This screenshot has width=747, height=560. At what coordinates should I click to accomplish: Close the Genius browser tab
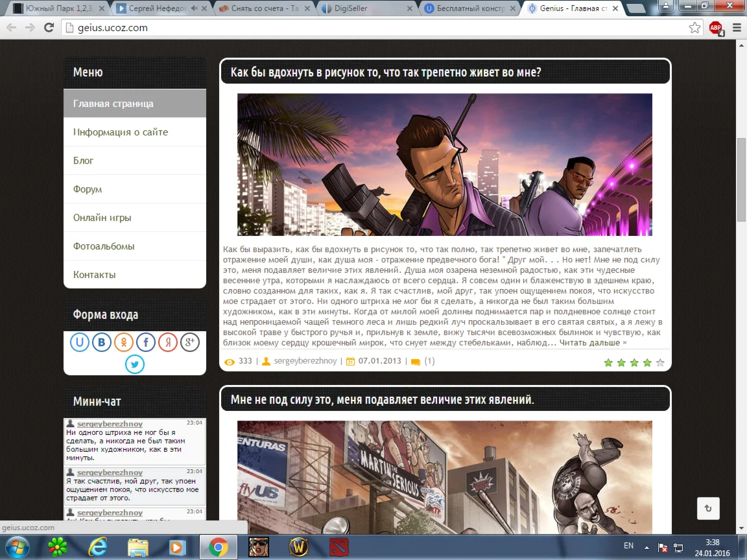point(615,8)
